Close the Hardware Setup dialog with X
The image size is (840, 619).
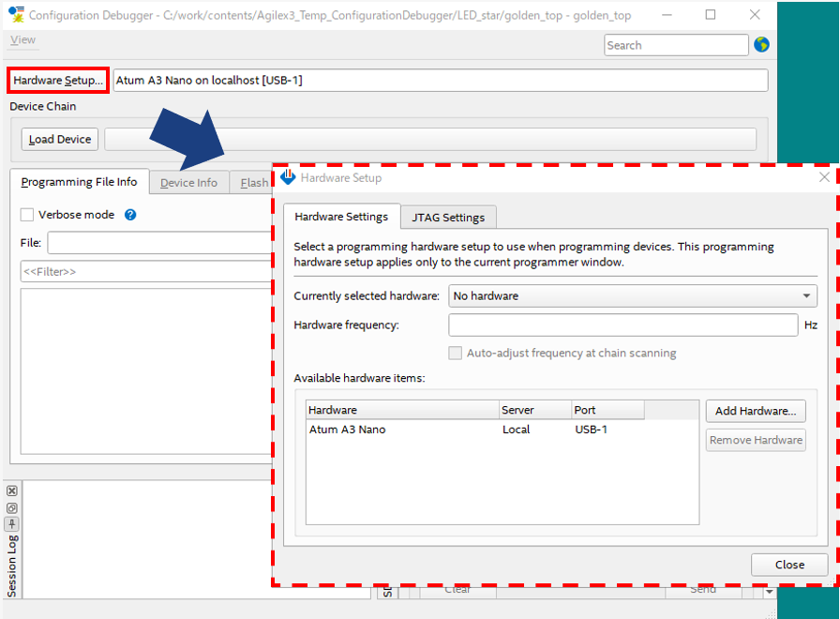tap(824, 177)
